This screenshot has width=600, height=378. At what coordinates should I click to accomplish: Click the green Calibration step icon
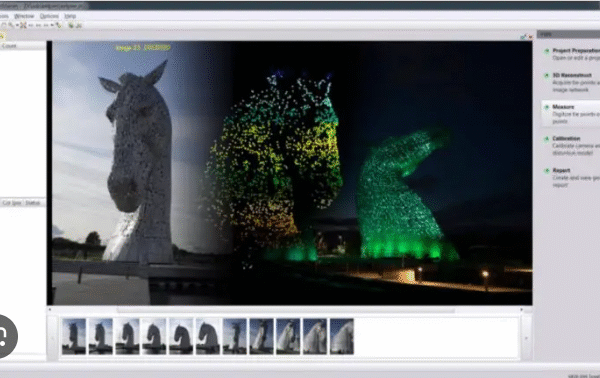point(547,138)
